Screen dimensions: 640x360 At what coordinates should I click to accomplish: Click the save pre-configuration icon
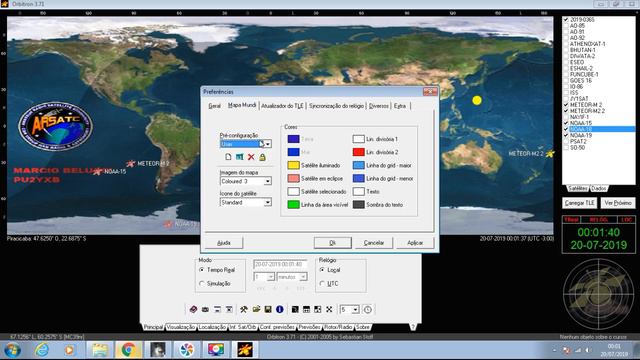click(240, 157)
